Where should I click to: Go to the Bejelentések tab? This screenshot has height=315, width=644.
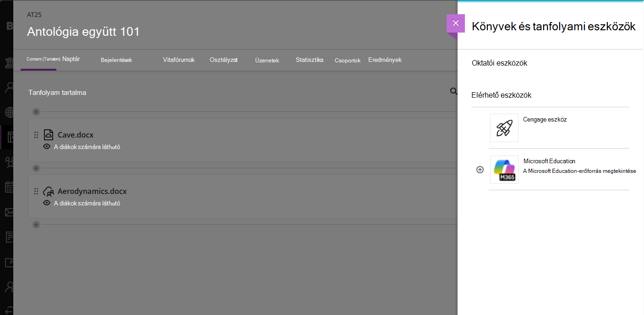116,60
